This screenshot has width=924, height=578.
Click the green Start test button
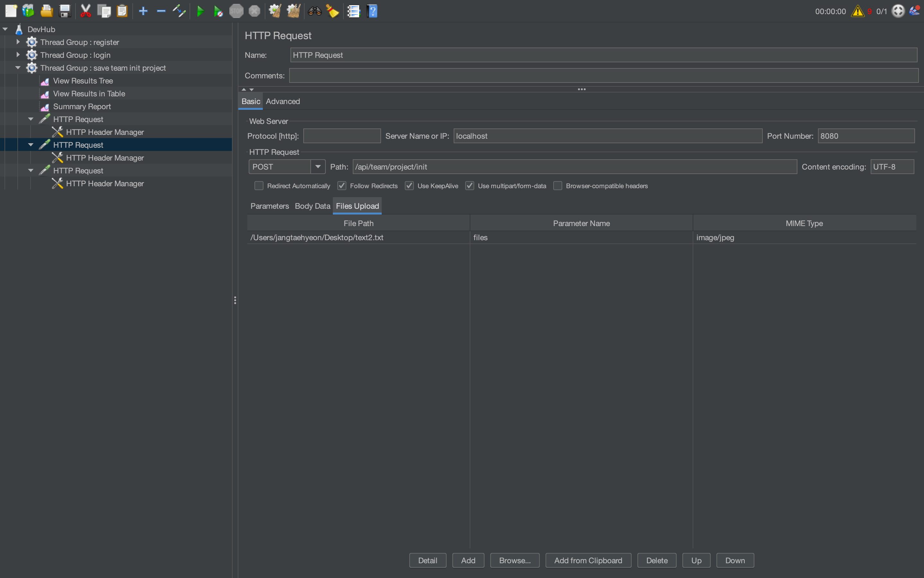[200, 11]
